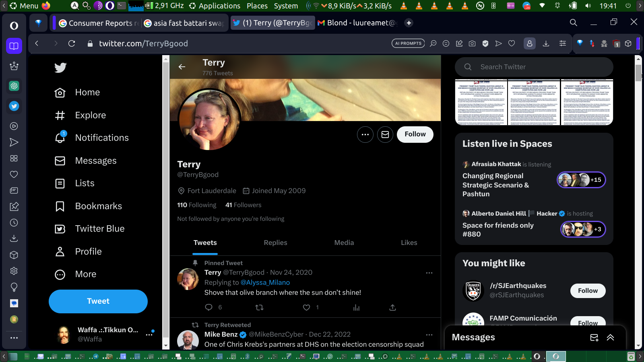Viewport: 644px width, 362px height.
Task: Bookmark this page with heart icon
Action: (x=512, y=43)
